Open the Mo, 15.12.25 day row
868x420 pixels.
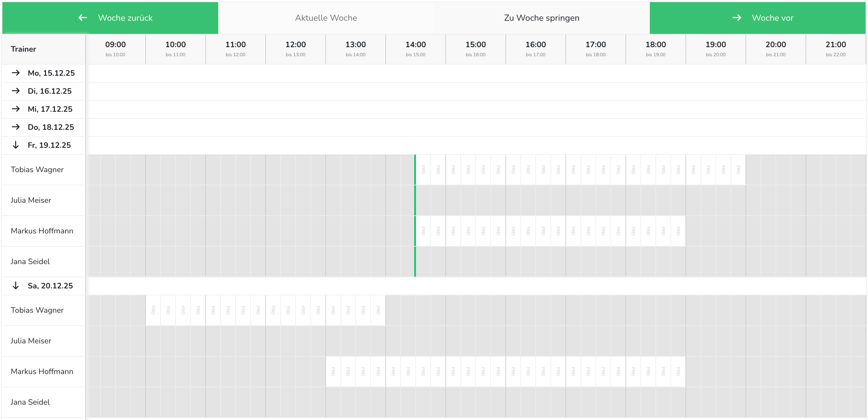(51, 73)
